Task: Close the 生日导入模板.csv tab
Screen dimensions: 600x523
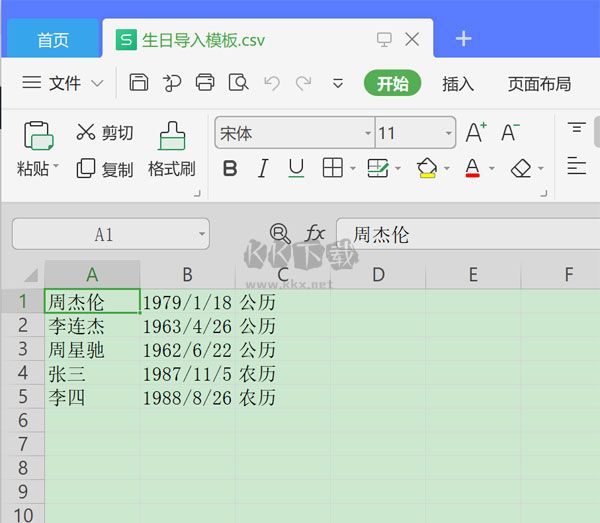Action: pyautogui.click(x=412, y=39)
